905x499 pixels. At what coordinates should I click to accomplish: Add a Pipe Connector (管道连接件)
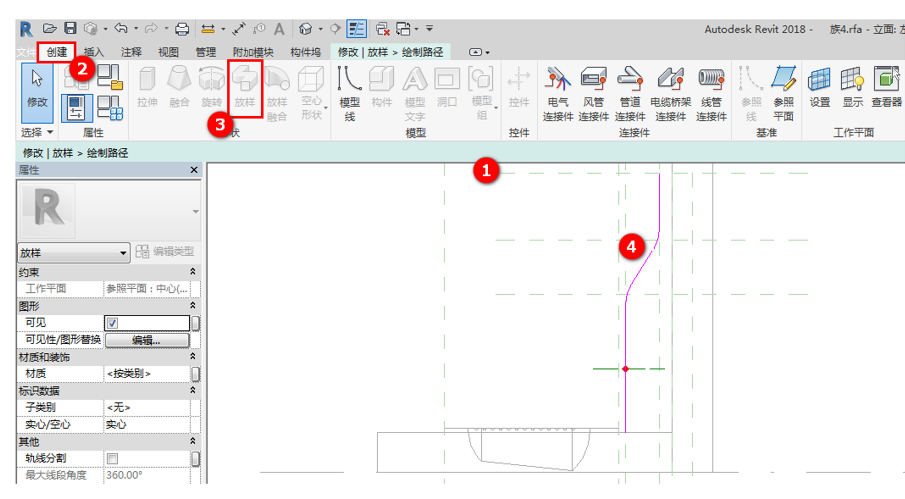[x=630, y=93]
